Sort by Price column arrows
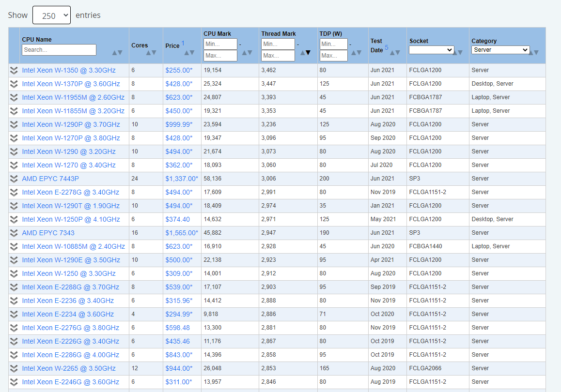 (189, 53)
